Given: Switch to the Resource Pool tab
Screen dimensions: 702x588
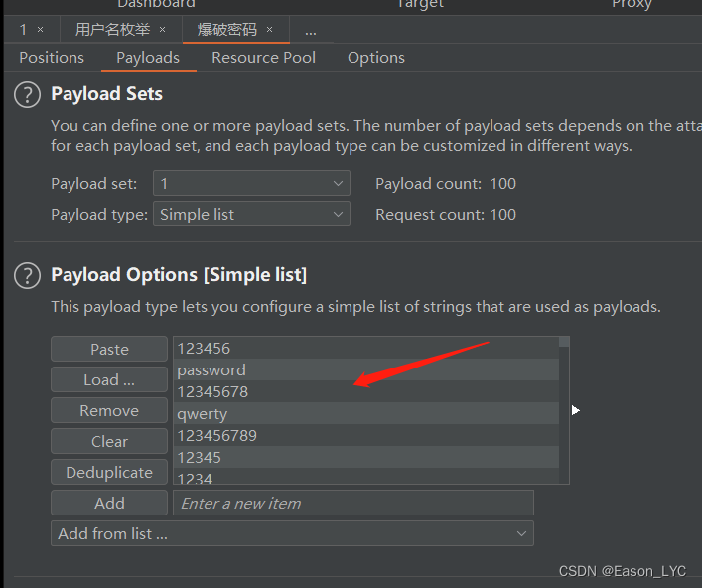Looking at the screenshot, I should point(263,58).
